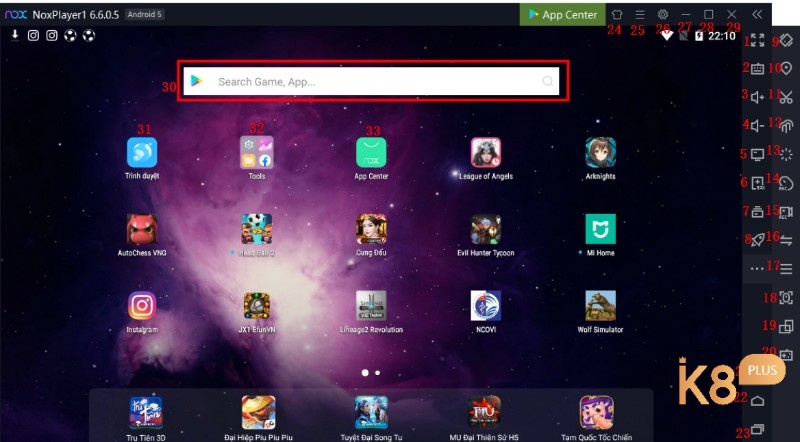Enter fullscreen mode from the sidebar
This screenshot has width=800, height=442.
click(758, 40)
